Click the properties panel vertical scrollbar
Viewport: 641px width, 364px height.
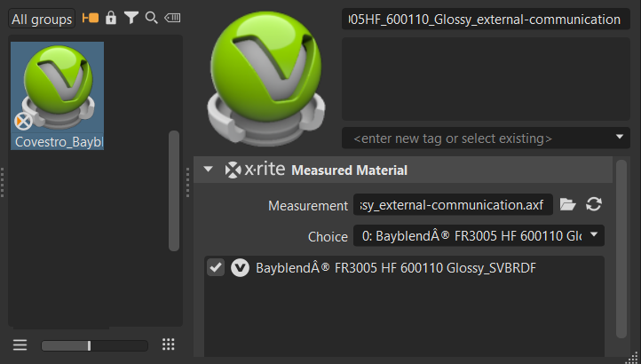tap(621, 249)
